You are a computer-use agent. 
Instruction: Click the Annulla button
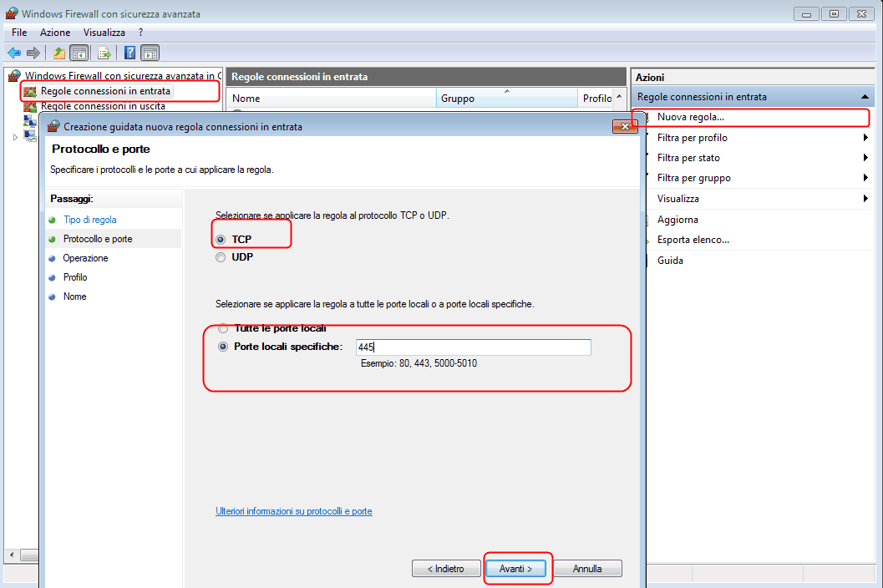pyautogui.click(x=587, y=569)
